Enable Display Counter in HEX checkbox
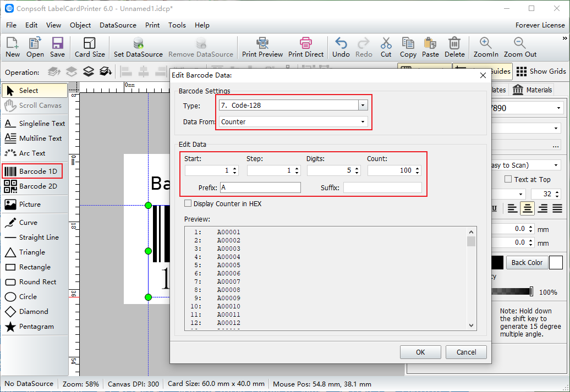Image resolution: width=570 pixels, height=392 pixels. point(188,203)
